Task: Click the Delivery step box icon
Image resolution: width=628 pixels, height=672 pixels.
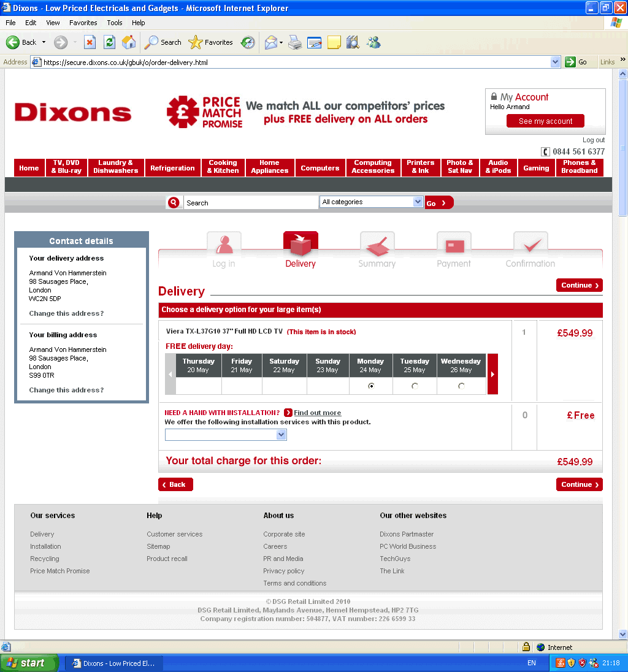Action: point(301,244)
